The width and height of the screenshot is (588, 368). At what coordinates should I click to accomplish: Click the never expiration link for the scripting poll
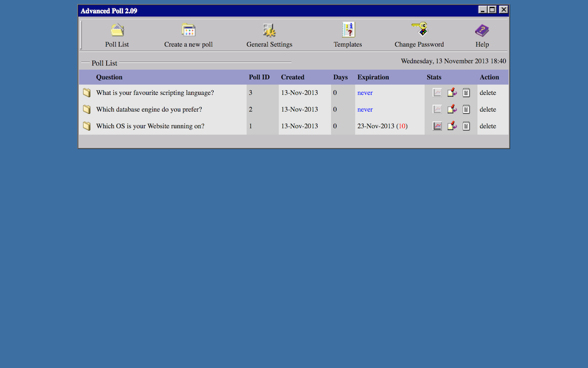pos(365,93)
